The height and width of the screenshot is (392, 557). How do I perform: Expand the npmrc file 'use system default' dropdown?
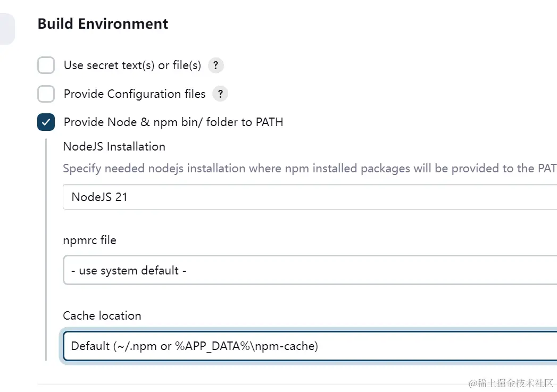[310, 270]
